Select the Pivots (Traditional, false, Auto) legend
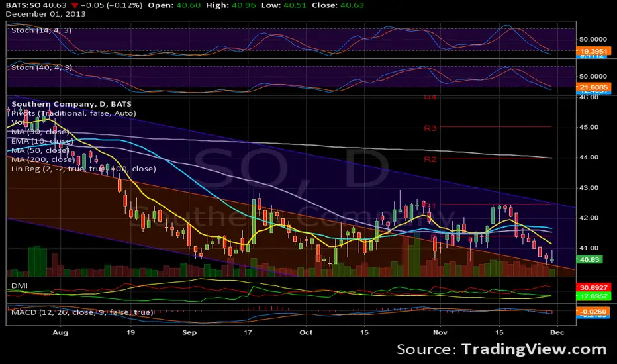The width and height of the screenshot is (617, 364). click(73, 113)
